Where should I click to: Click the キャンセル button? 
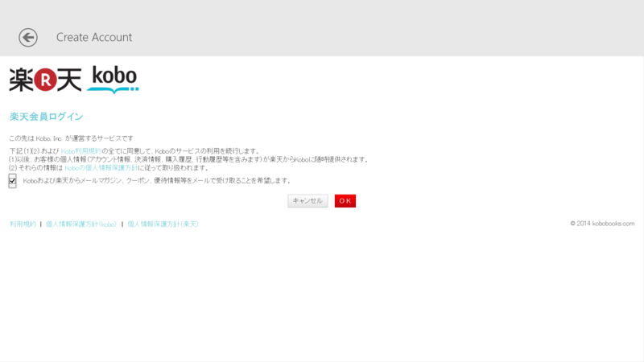pyautogui.click(x=308, y=200)
